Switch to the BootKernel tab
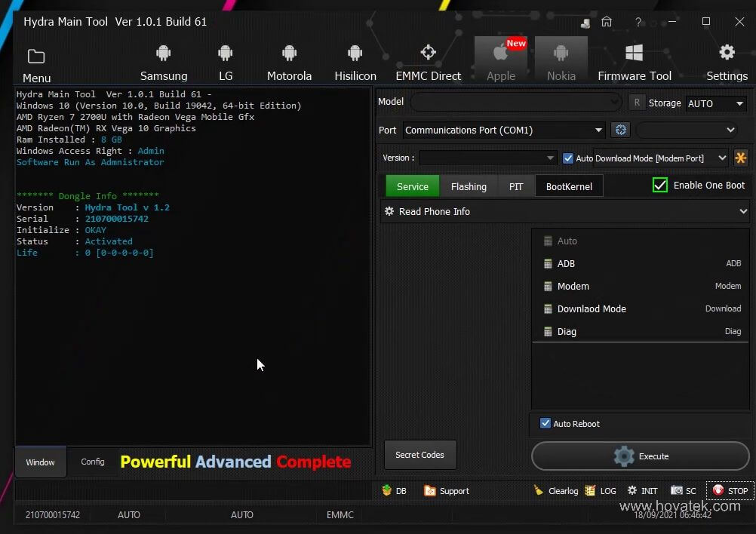The image size is (756, 534). point(569,186)
